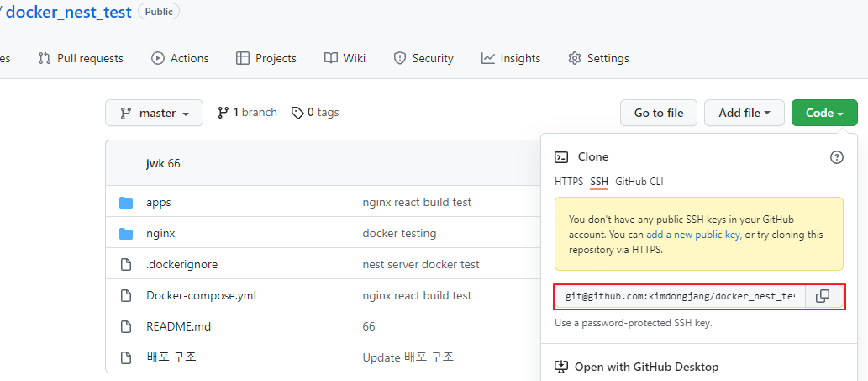The height and width of the screenshot is (381, 868).
Task: Click the apps folder icon
Action: point(126,203)
